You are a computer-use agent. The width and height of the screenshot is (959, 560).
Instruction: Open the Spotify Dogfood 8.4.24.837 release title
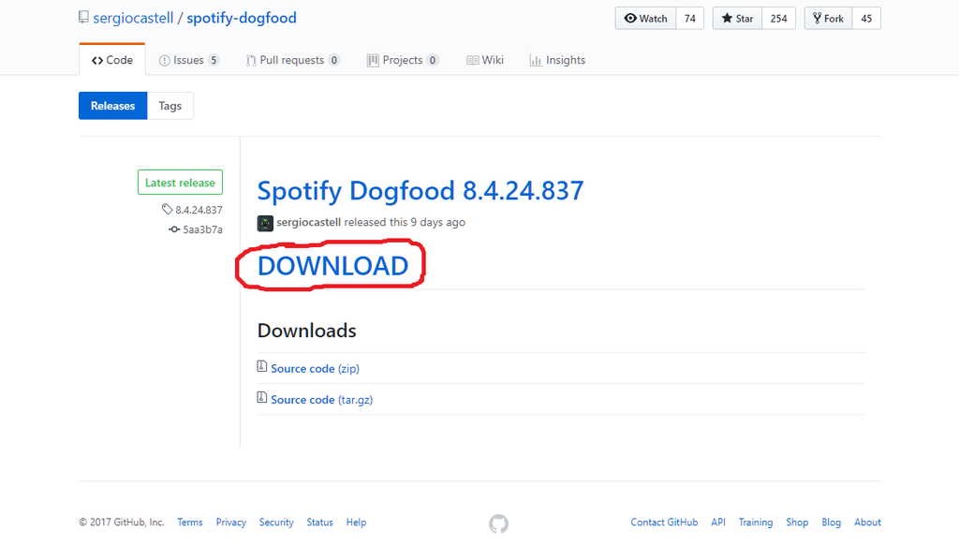[x=420, y=191]
